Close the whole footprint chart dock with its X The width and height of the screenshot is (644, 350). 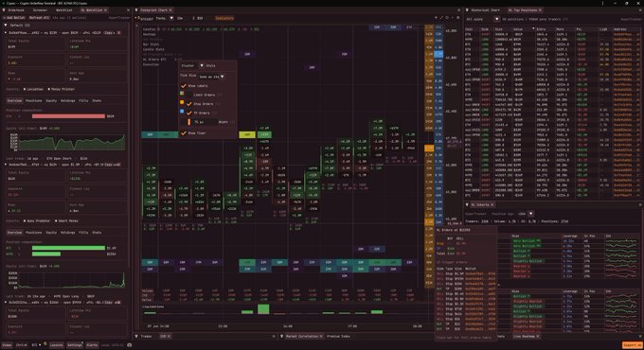pyautogui.click(x=459, y=9)
